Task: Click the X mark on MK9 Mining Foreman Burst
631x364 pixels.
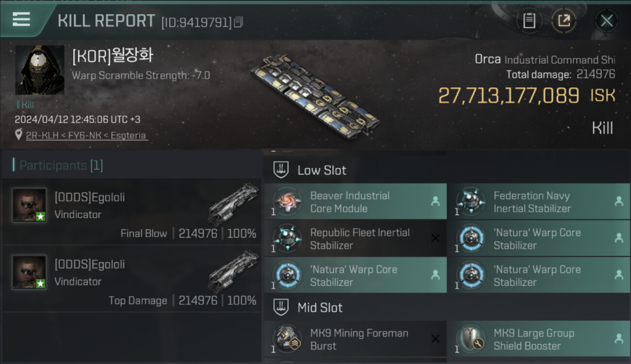Action: click(435, 339)
